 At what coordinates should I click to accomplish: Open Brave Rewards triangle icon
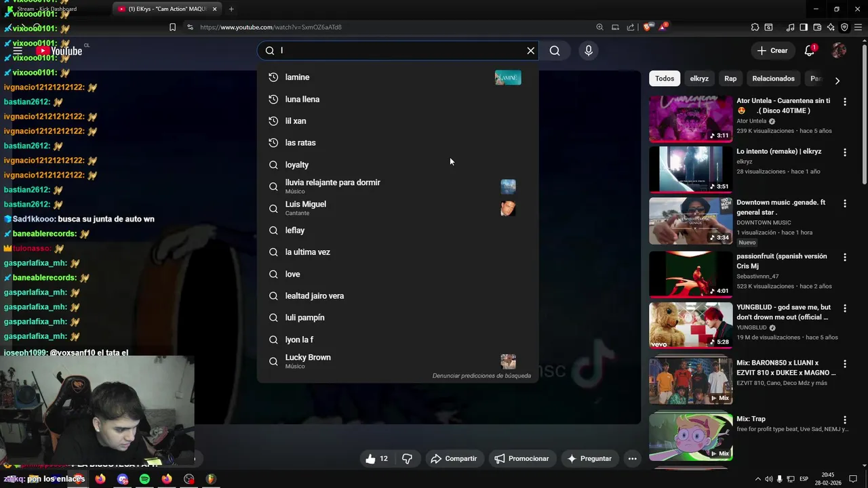point(664,27)
